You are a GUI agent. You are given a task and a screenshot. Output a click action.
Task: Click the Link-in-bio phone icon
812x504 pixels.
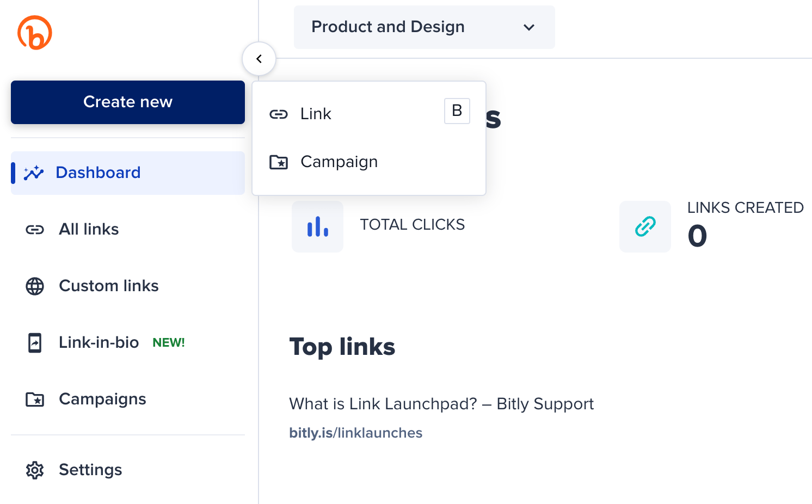coord(34,342)
